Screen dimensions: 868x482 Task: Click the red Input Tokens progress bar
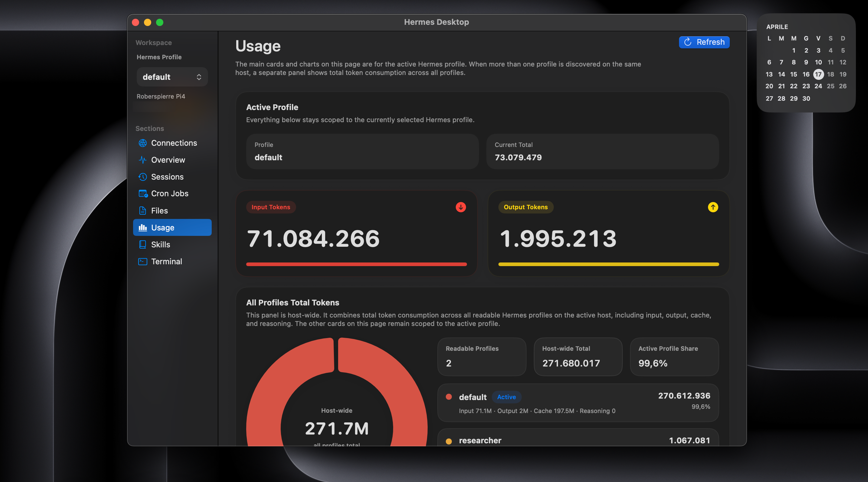tap(356, 265)
